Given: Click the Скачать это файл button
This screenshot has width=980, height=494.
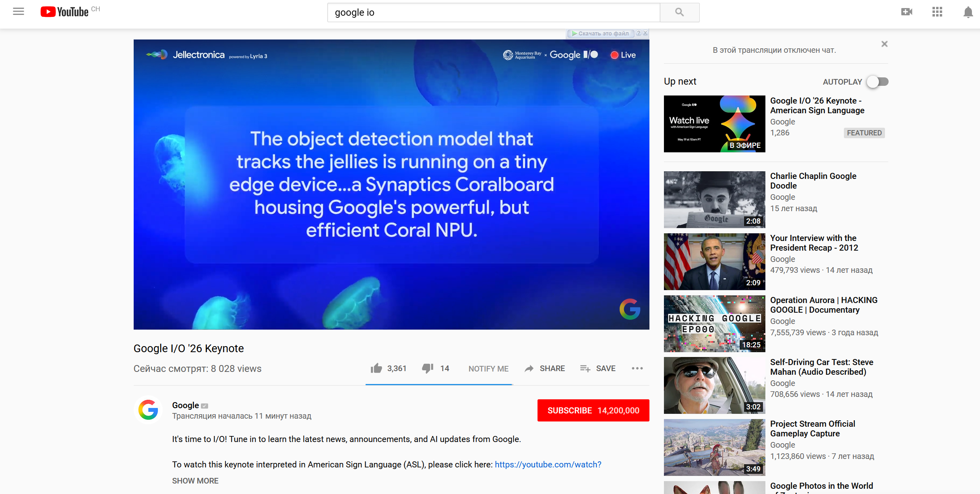Looking at the screenshot, I should tap(600, 33).
